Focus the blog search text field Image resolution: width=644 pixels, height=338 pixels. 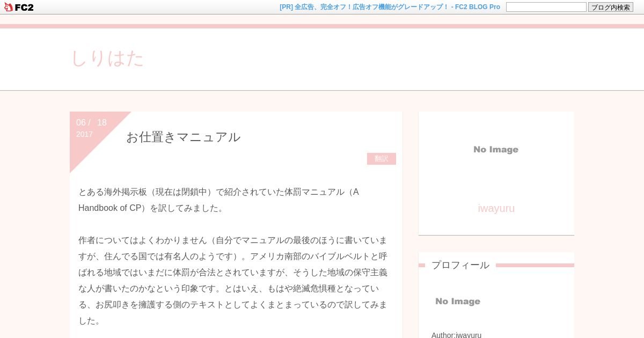(x=546, y=7)
